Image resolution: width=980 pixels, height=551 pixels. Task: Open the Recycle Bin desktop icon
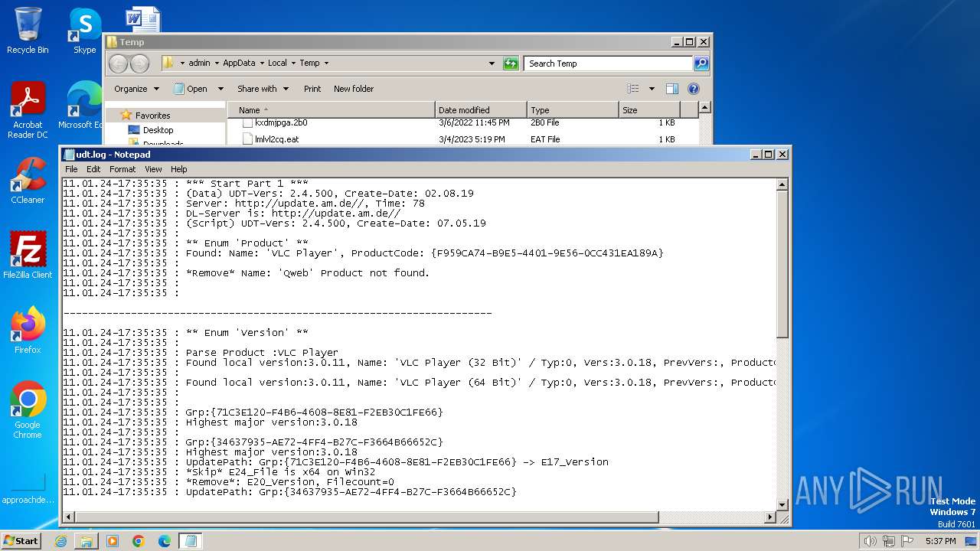click(x=28, y=31)
